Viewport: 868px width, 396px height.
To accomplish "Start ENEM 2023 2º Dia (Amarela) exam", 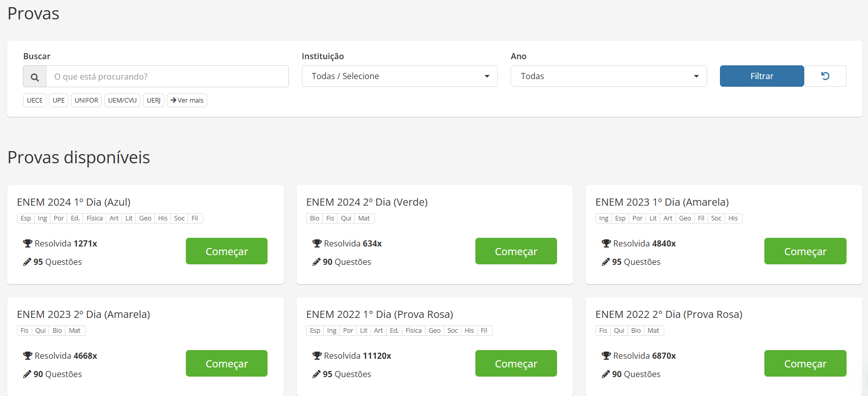I will click(227, 363).
